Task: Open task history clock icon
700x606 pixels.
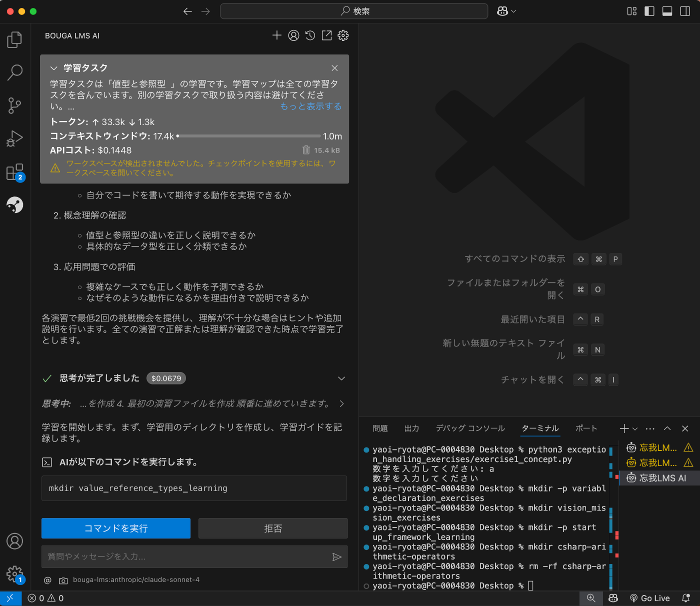Action: click(x=310, y=35)
